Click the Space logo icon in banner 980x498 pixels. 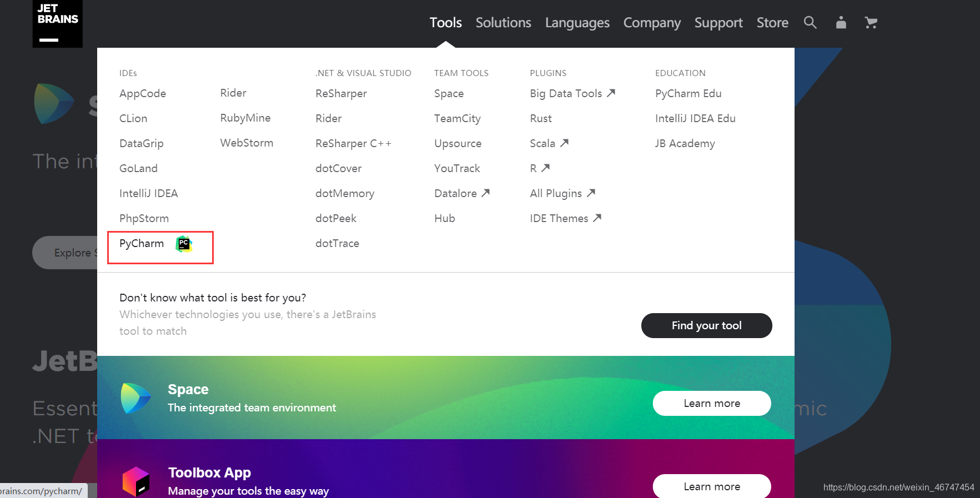[x=136, y=398]
